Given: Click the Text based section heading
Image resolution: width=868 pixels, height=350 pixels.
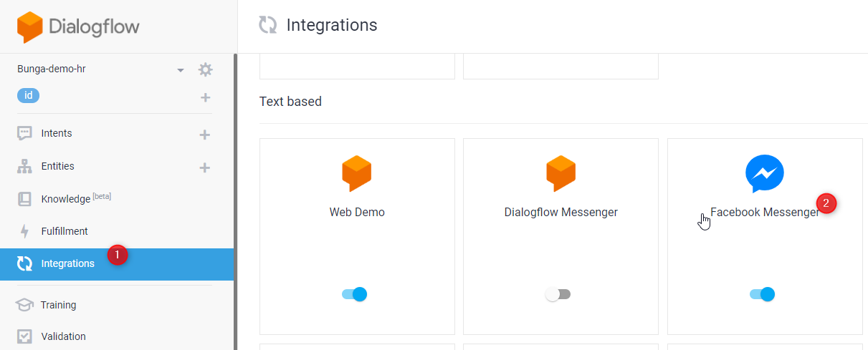Looking at the screenshot, I should (290, 102).
